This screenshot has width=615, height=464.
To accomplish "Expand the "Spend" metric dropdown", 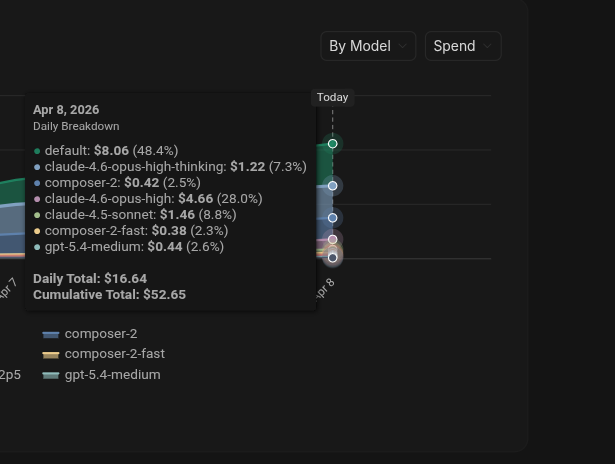I will click(x=462, y=46).
